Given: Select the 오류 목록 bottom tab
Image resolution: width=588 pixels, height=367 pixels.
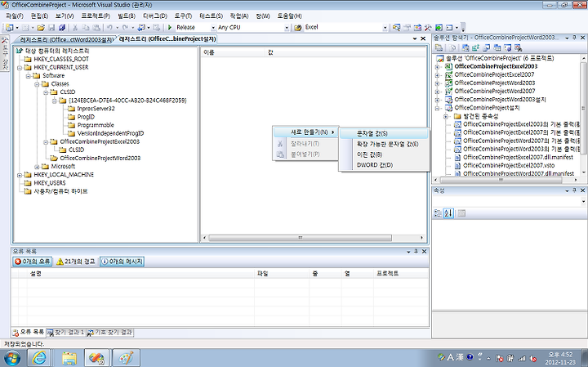Looking at the screenshot, I should 28,333.
